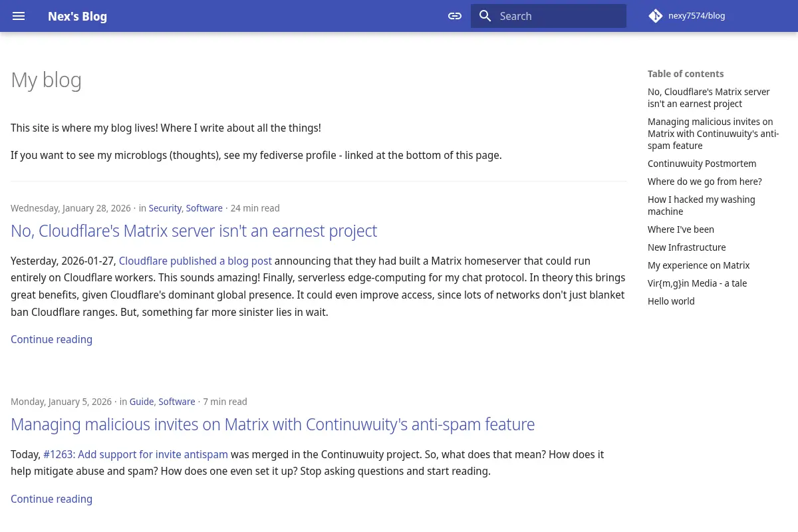Follow '#1263: Add support for invite antispam' link
This screenshot has height=532, width=798.
click(136, 454)
